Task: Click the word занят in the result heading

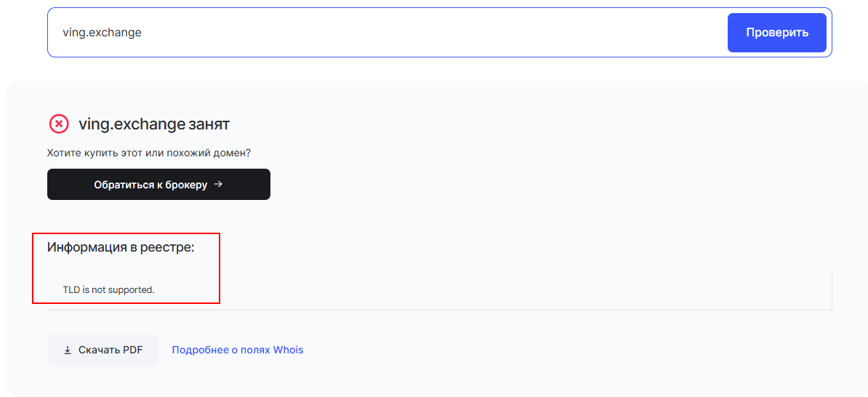Action: point(209,124)
